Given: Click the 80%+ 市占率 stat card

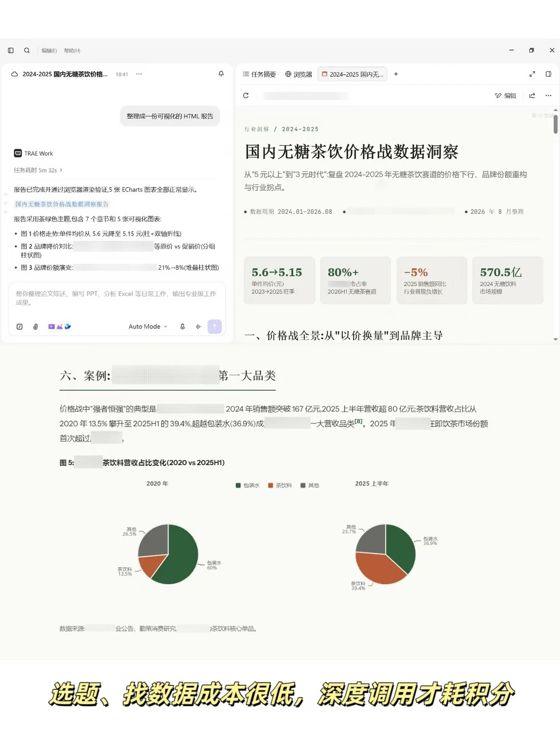Looking at the screenshot, I should (355, 280).
